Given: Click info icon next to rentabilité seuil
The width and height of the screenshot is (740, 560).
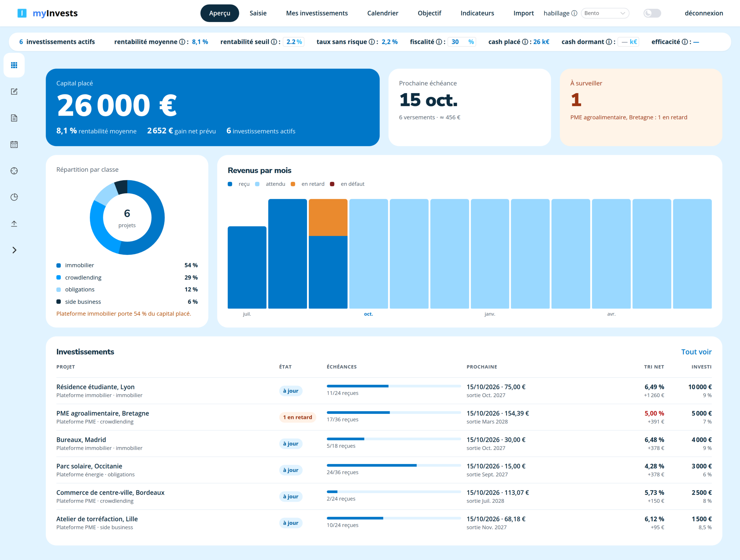Looking at the screenshot, I should pos(274,42).
